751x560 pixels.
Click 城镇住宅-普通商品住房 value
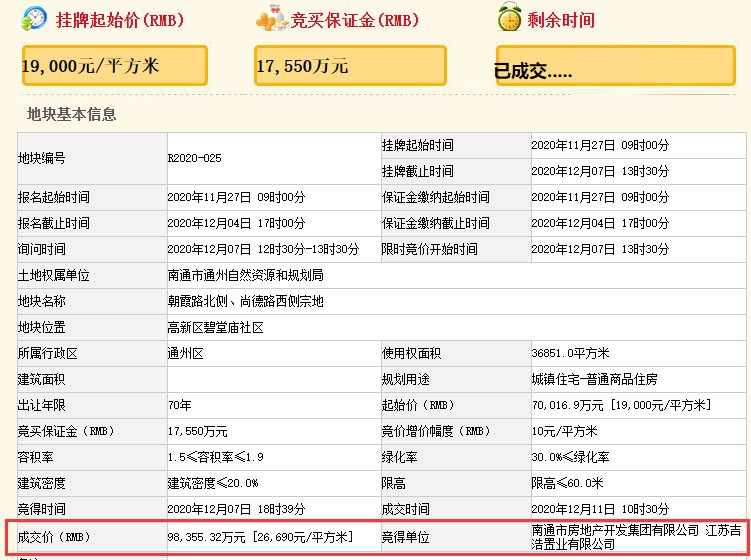click(594, 379)
